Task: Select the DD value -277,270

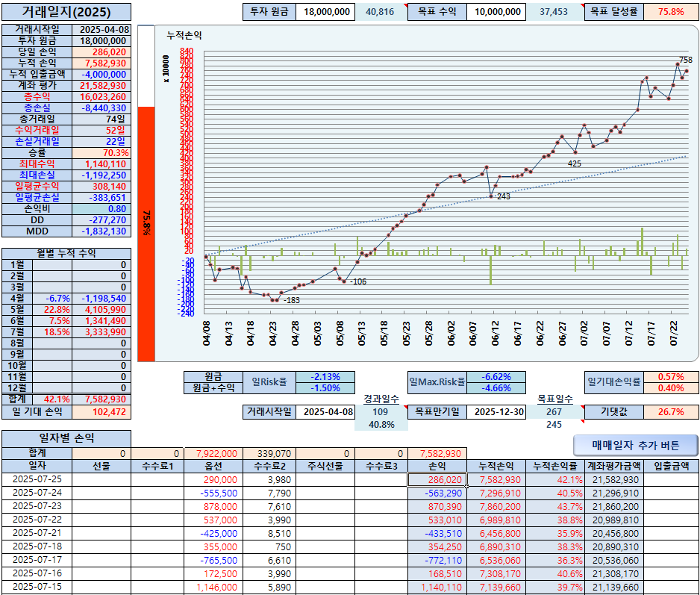Action: coord(101,219)
